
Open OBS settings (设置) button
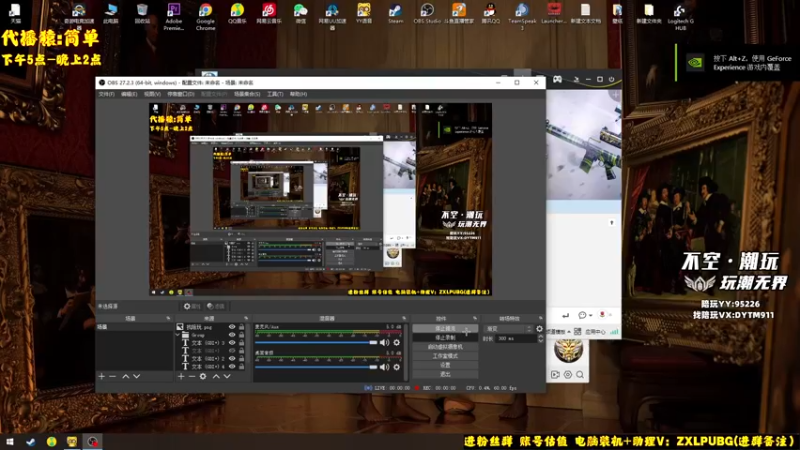445,365
